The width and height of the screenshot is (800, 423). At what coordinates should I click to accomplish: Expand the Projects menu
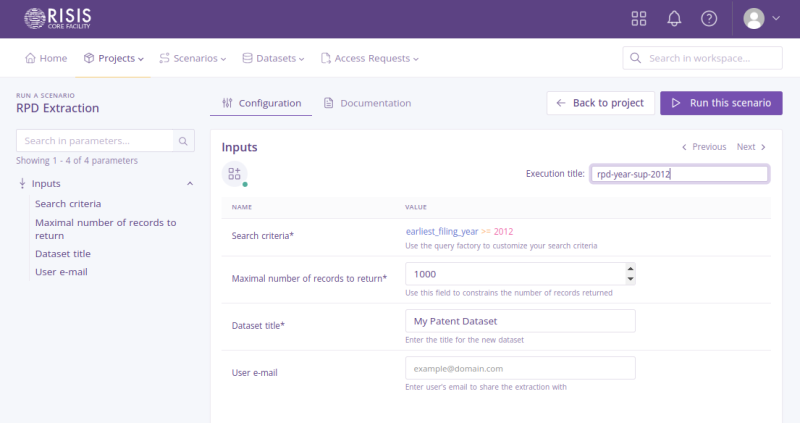tap(114, 58)
